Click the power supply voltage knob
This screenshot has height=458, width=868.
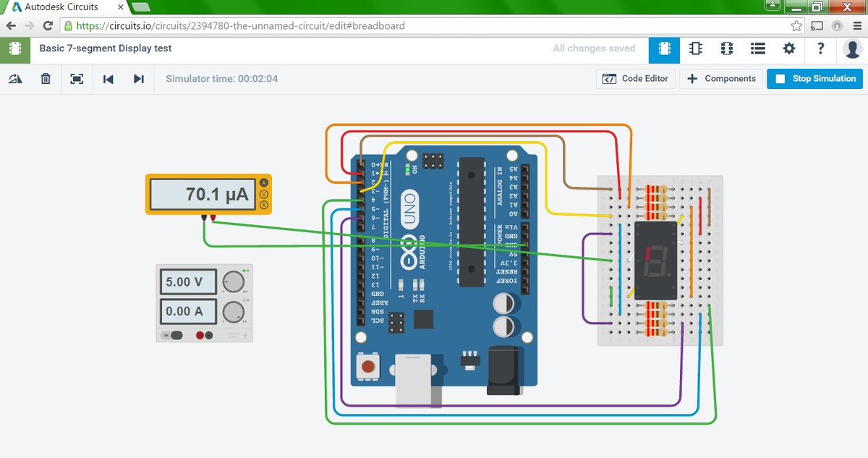(x=233, y=281)
